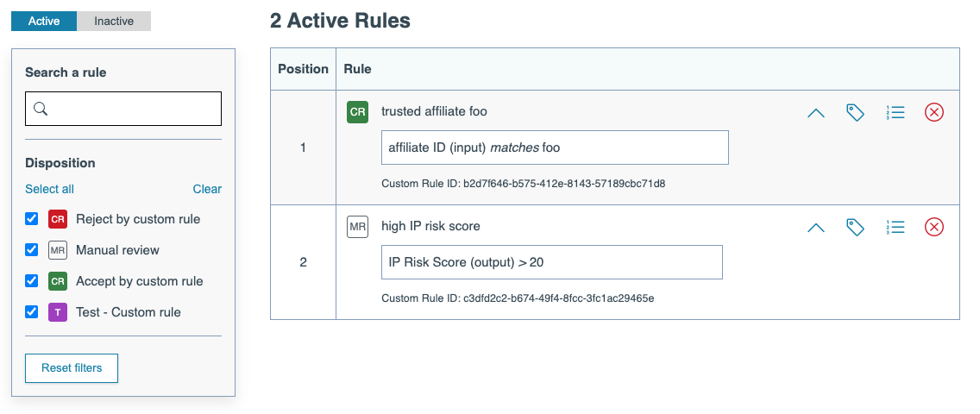Select the Active rules tab
This screenshot has height=414, width=980.
tap(44, 22)
